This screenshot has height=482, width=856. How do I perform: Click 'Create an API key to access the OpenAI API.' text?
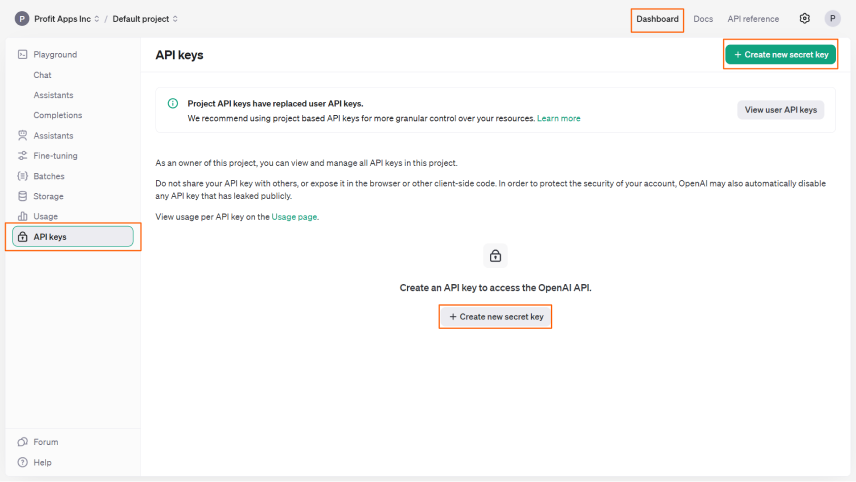pos(495,288)
